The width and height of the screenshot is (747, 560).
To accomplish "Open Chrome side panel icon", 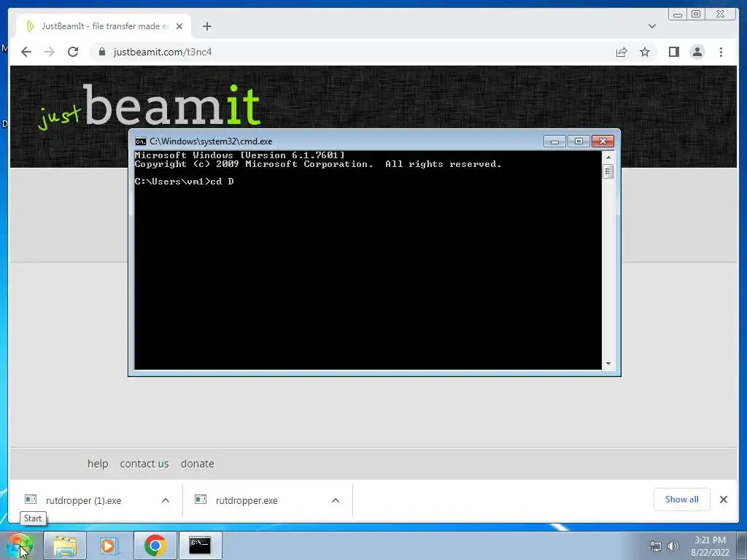I will [673, 52].
